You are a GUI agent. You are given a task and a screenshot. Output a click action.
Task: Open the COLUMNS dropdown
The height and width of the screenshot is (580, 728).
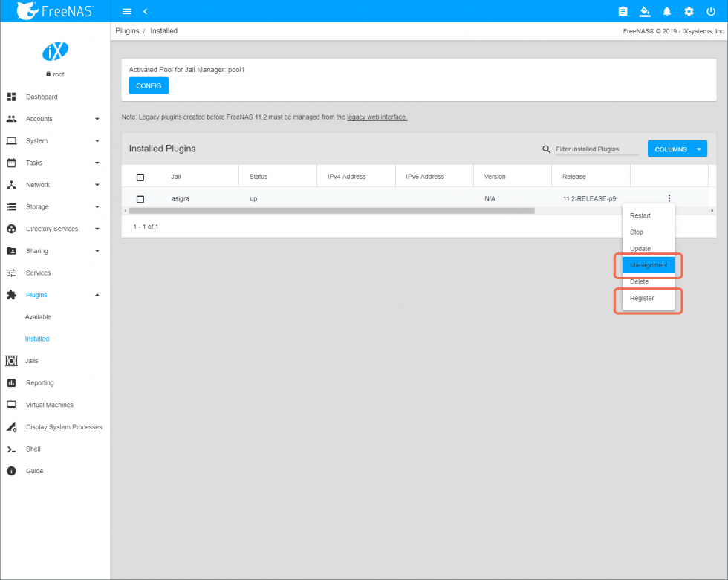tap(677, 149)
